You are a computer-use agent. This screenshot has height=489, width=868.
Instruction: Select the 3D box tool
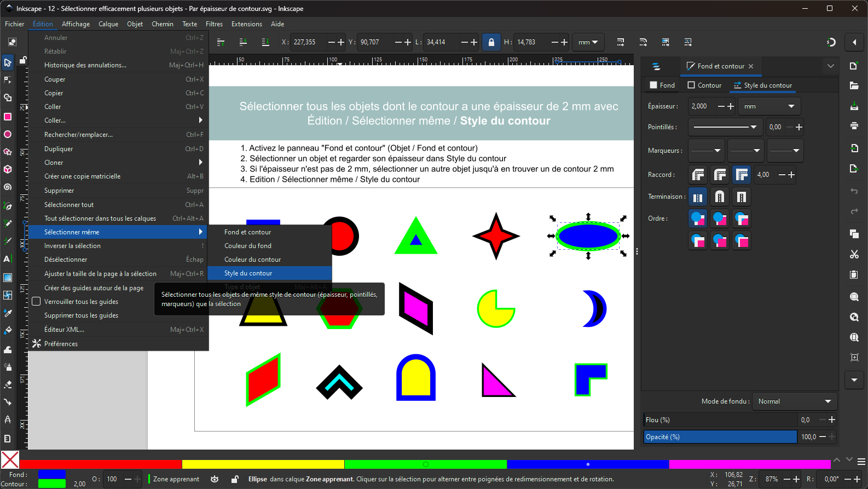(8, 169)
